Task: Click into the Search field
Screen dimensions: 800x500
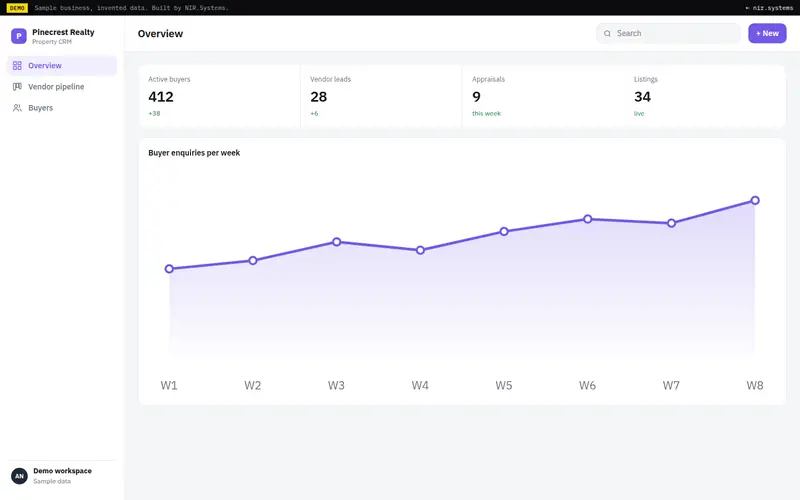Action: coord(668,33)
